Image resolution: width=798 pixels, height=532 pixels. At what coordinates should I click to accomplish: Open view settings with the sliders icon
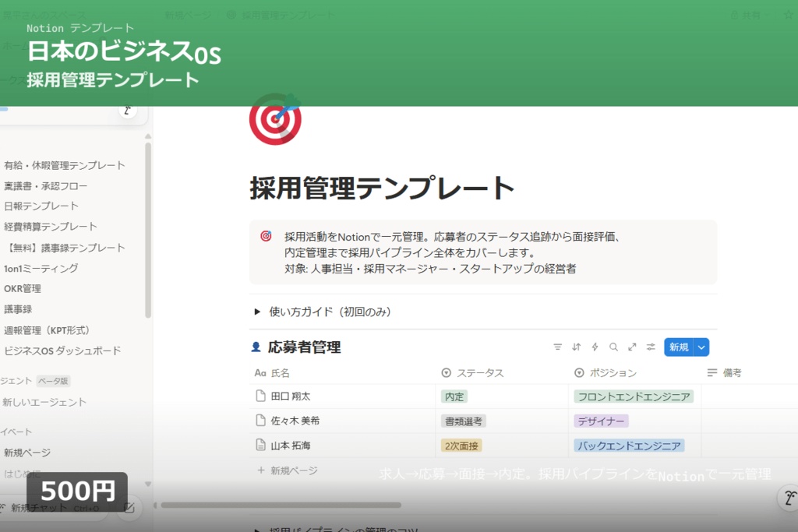point(651,347)
